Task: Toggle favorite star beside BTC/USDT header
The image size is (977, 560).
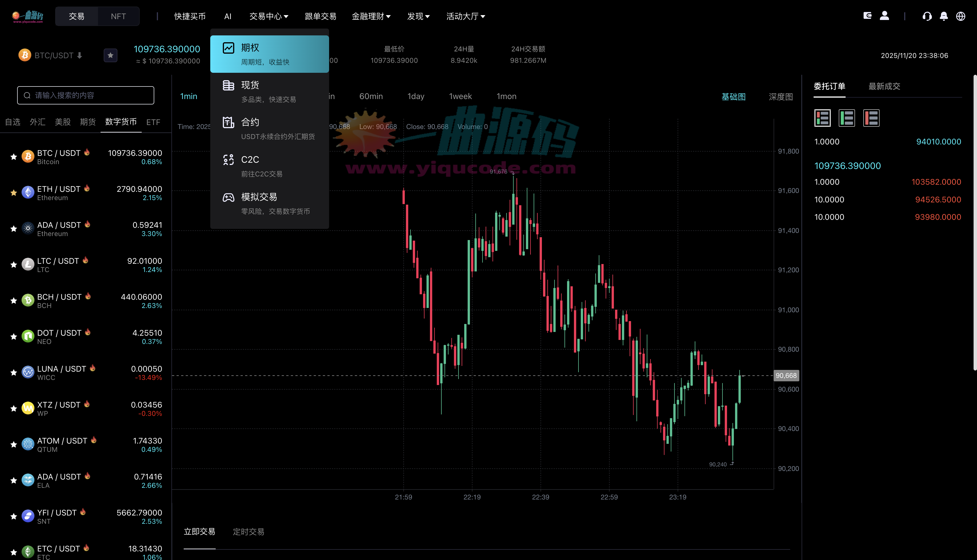Action: [x=111, y=55]
